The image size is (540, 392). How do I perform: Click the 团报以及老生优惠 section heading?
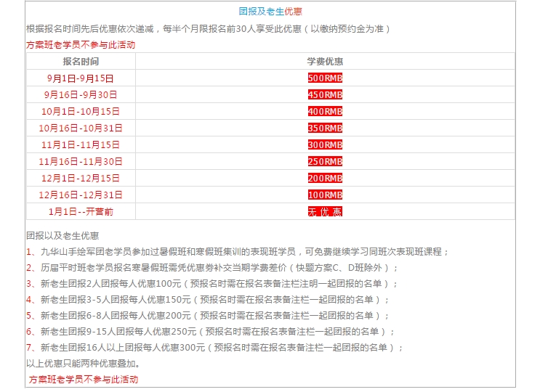click(x=63, y=236)
